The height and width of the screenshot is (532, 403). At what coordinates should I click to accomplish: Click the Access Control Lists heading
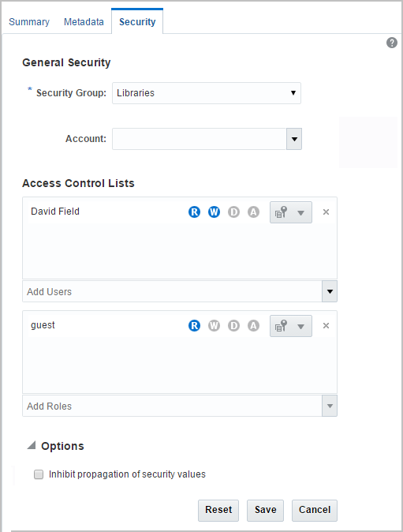[78, 183]
